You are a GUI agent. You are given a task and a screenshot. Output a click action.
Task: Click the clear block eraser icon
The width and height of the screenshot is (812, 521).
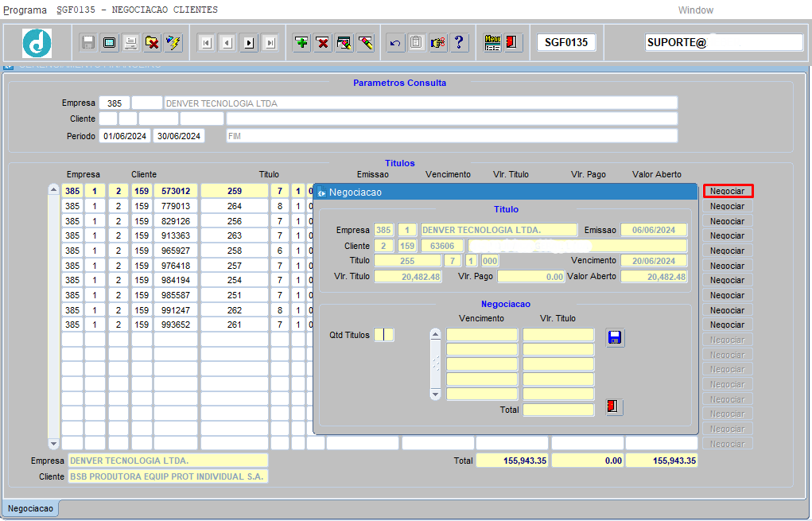pyautogui.click(x=344, y=42)
